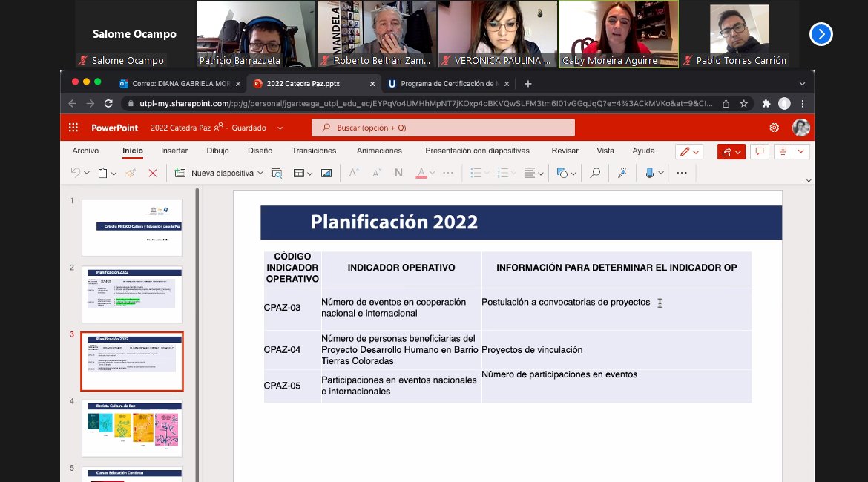
Task: Decrease font size
Action: click(376, 174)
